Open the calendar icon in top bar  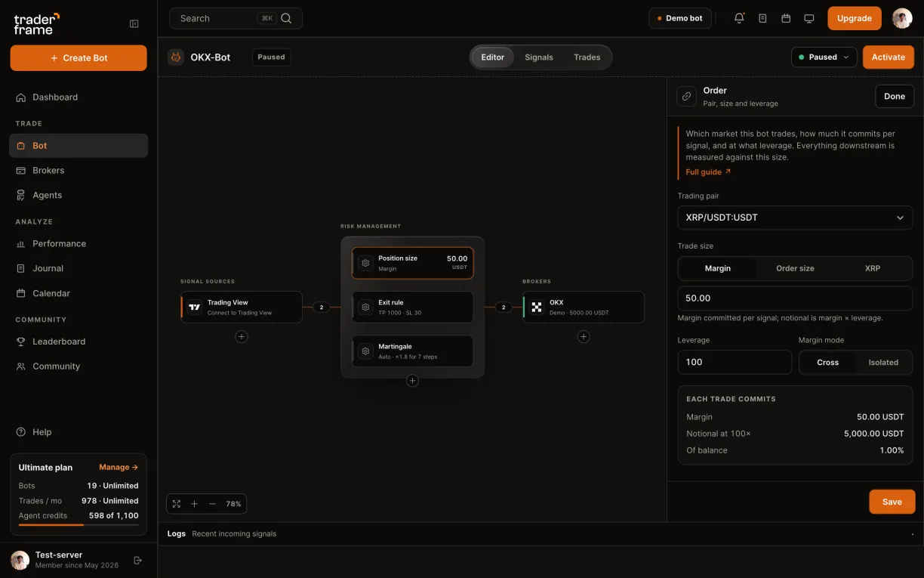[x=786, y=18]
